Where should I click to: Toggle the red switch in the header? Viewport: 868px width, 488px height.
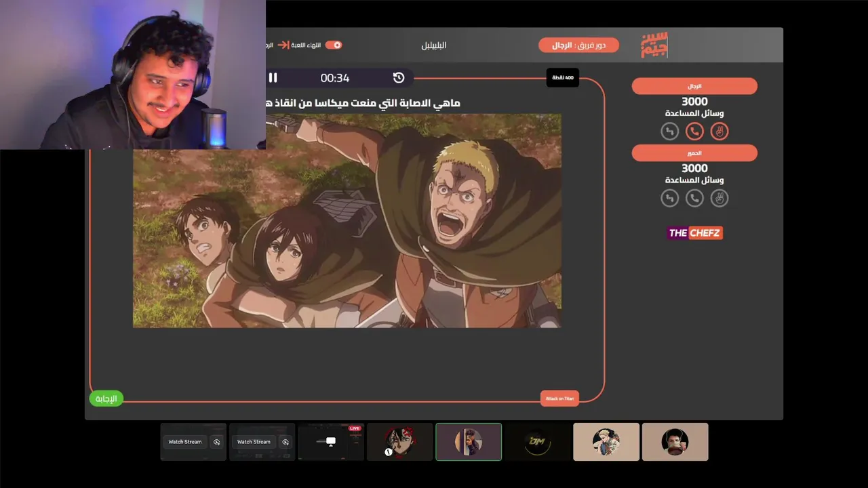334,45
